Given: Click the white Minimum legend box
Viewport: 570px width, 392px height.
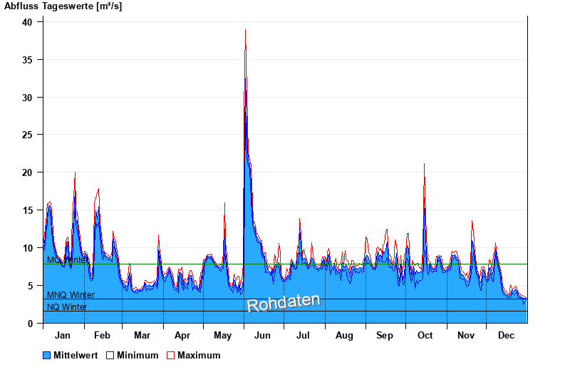Looking at the screenshot, I should coord(110,355).
